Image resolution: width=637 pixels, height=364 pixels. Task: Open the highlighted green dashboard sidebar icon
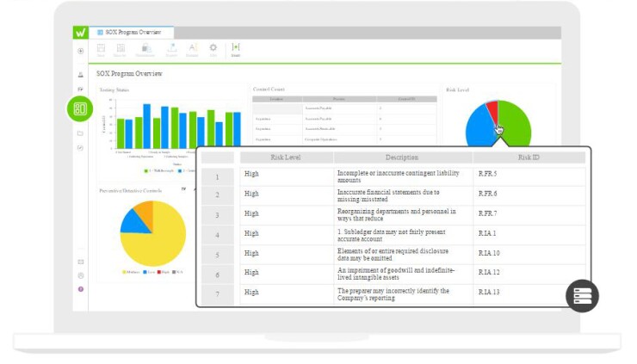[80, 108]
